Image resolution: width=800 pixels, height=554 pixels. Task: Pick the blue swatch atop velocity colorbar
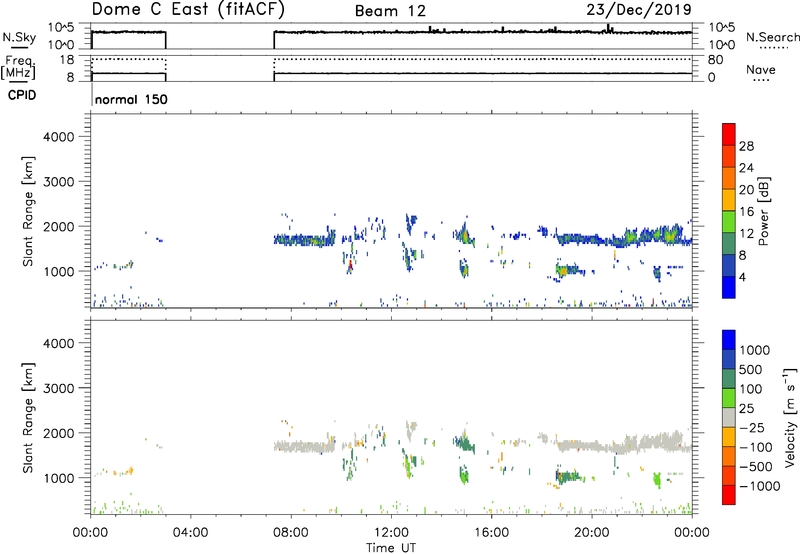pos(729,340)
